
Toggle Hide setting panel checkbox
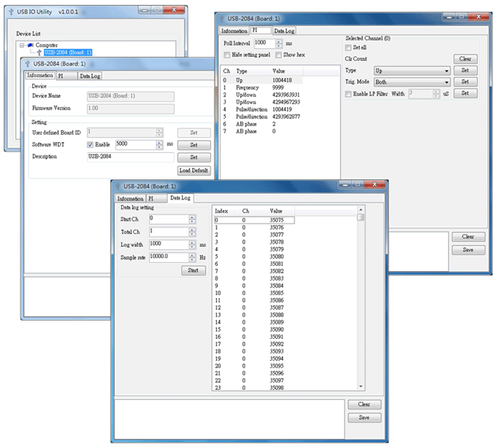(227, 55)
